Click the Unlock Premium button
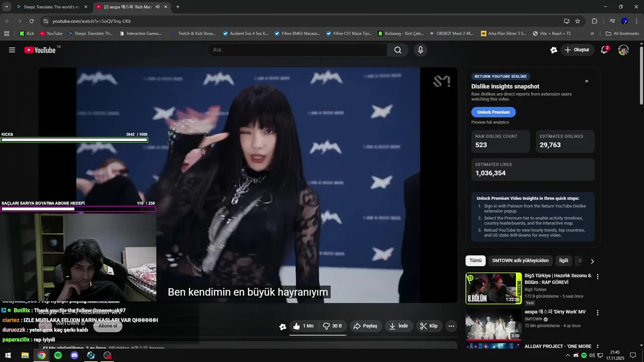This screenshot has width=644, height=362. [494, 112]
